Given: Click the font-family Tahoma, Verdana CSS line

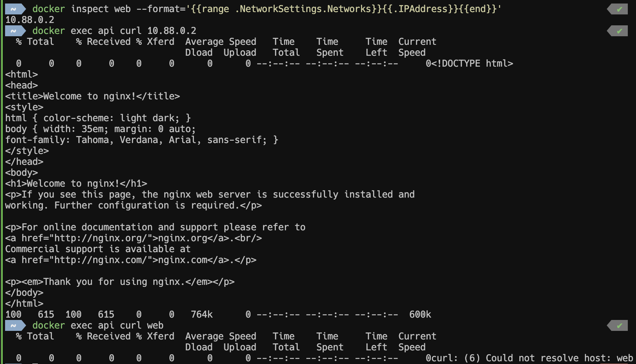Looking at the screenshot, I should 142,140.
